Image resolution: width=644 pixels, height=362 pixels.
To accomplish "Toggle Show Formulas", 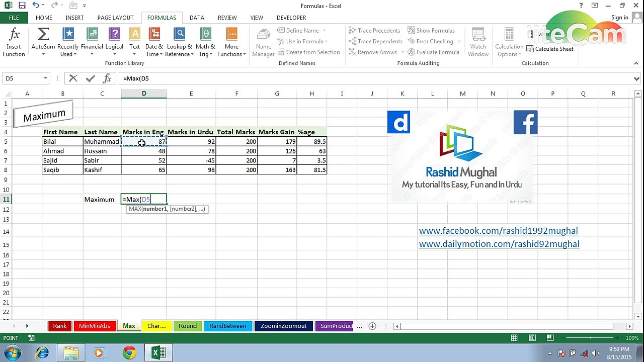I will point(431,30).
